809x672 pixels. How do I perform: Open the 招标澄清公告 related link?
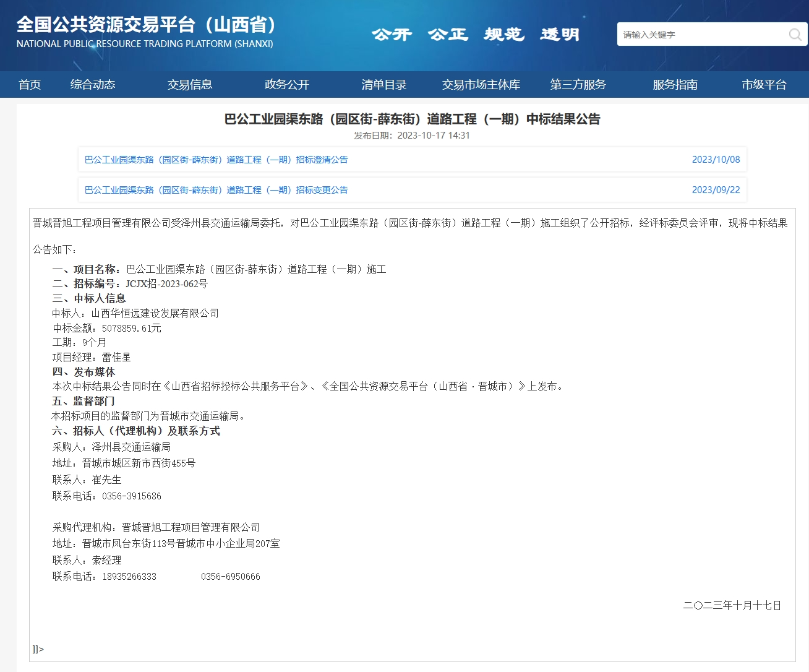tap(216, 160)
